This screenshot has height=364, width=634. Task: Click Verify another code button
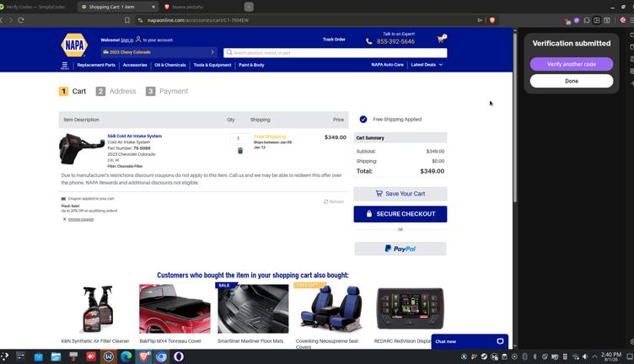(x=572, y=64)
